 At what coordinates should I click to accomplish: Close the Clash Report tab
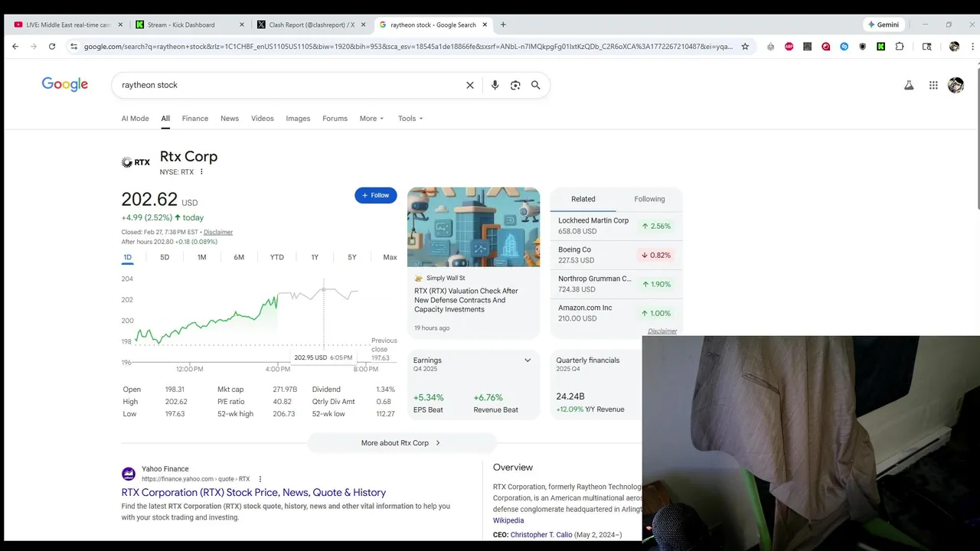pyautogui.click(x=363, y=24)
